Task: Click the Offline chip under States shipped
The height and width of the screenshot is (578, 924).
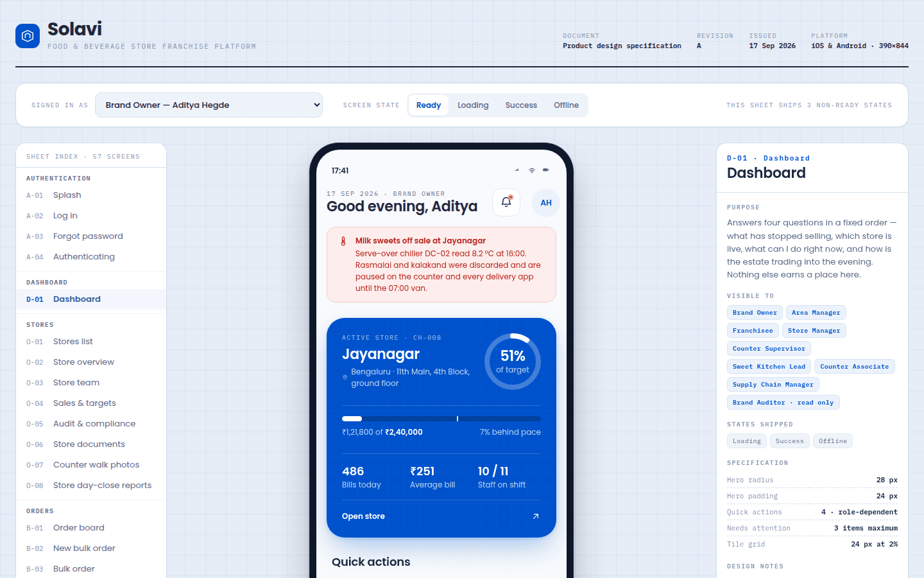Action: click(x=833, y=441)
